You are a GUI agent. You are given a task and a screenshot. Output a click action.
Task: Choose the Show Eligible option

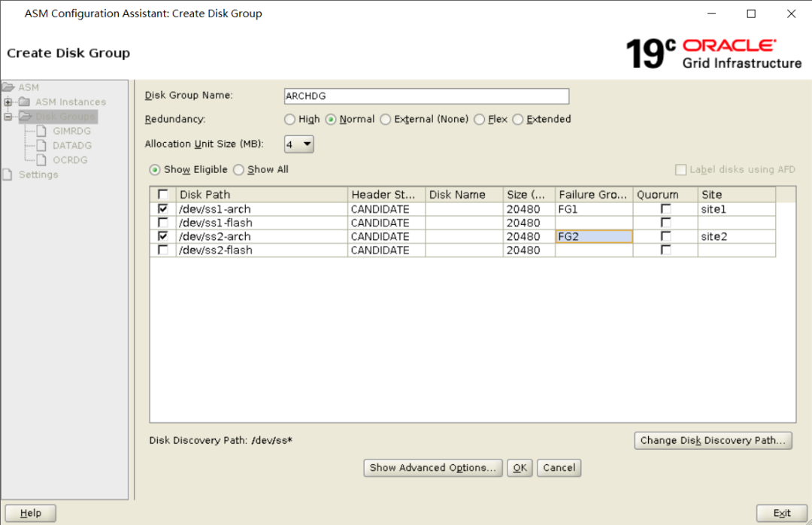pyautogui.click(x=154, y=169)
